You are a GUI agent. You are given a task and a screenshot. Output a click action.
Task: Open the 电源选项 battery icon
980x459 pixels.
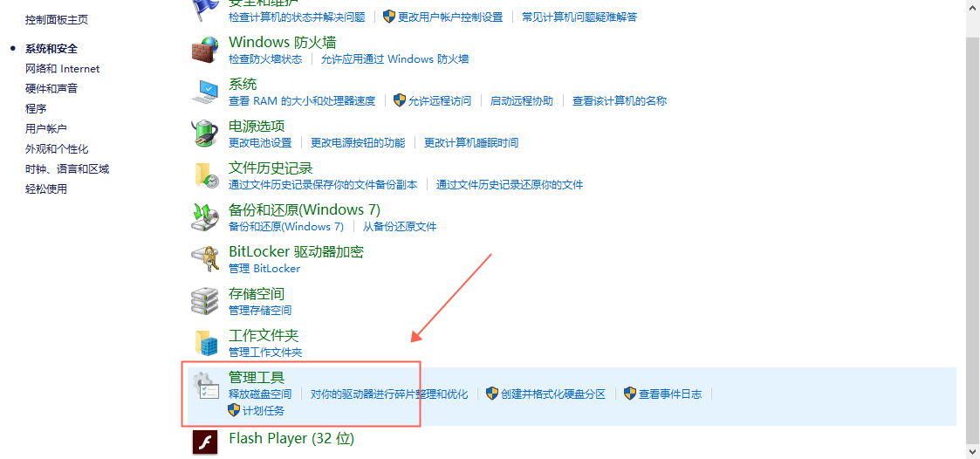click(205, 134)
